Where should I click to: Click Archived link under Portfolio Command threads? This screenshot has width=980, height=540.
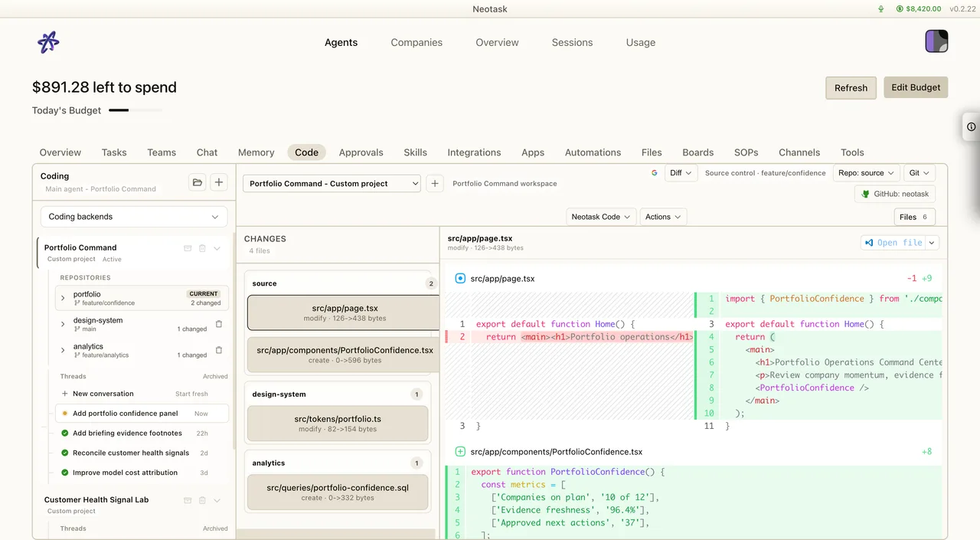215,376
